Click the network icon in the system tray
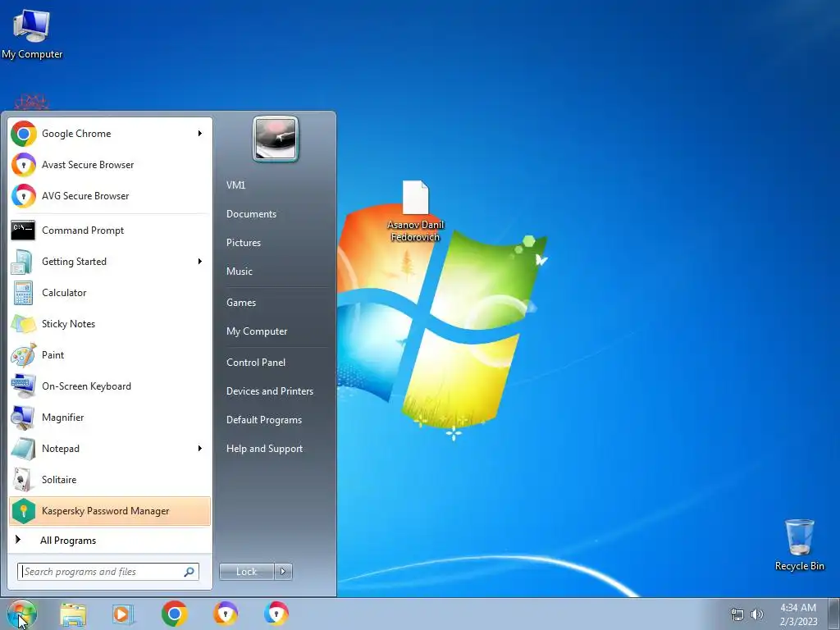This screenshot has width=840, height=630. [737, 614]
